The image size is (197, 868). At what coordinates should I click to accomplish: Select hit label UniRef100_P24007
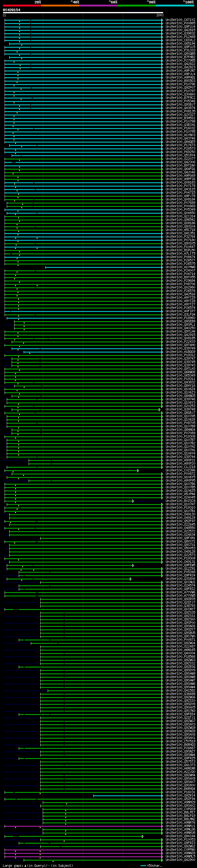pyautogui.click(x=180, y=271)
